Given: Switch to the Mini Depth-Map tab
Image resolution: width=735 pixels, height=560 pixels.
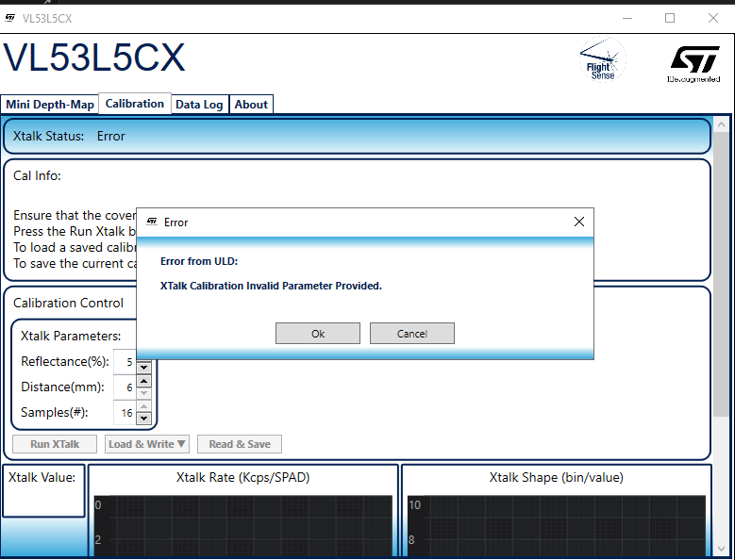Looking at the screenshot, I should (50, 105).
